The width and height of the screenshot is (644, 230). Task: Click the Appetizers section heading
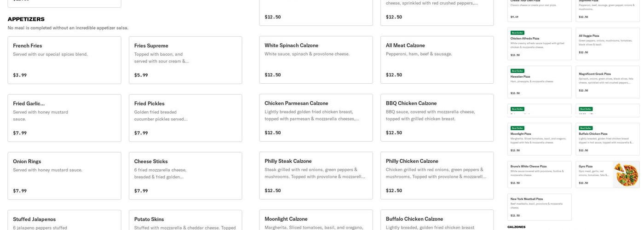[26, 19]
